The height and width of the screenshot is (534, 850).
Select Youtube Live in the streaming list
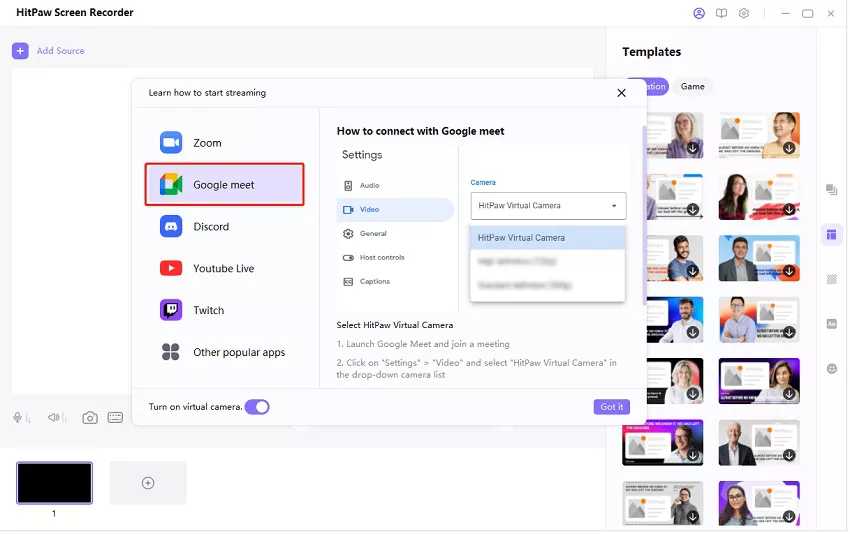[x=224, y=268]
